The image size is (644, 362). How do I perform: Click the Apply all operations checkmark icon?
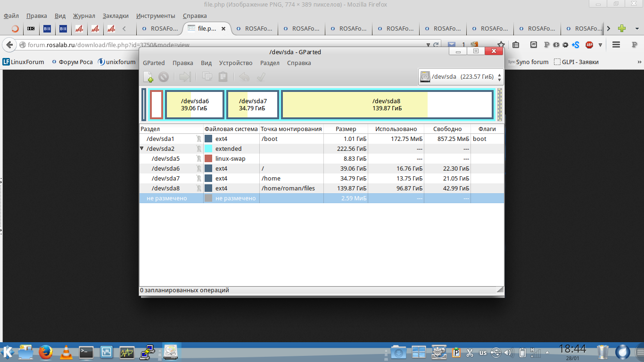261,77
